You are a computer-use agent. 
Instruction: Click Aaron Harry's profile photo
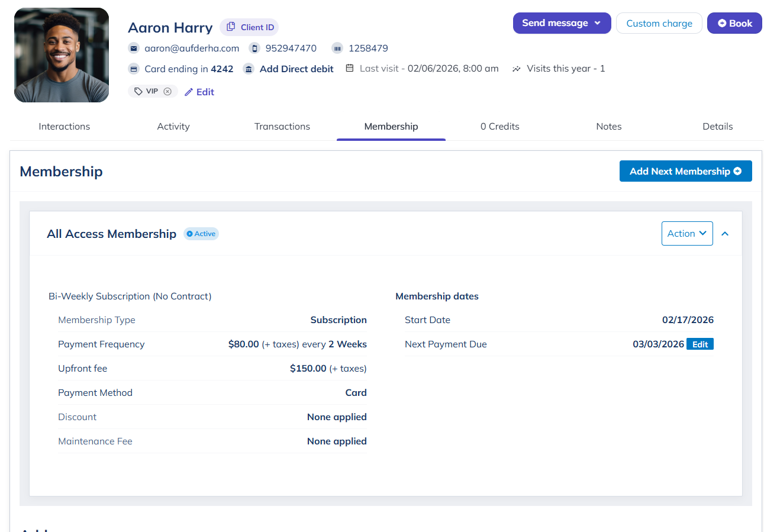point(62,55)
